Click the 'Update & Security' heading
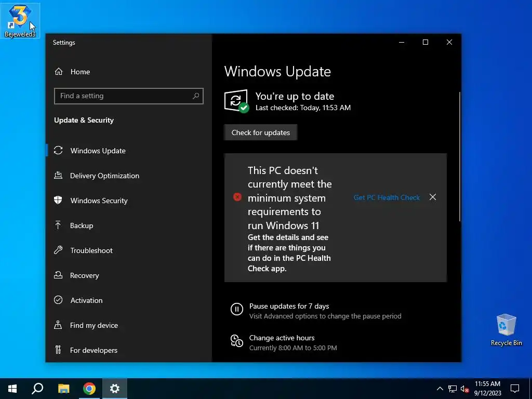This screenshot has height=399, width=532. coord(84,120)
